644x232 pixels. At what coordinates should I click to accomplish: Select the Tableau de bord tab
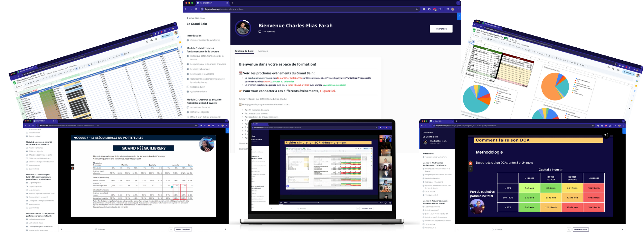pyautogui.click(x=244, y=51)
